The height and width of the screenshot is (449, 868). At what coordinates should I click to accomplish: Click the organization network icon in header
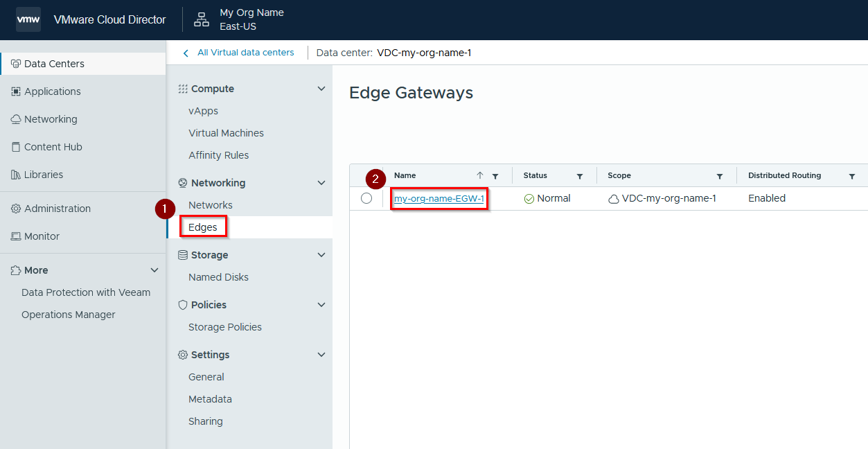click(x=202, y=19)
